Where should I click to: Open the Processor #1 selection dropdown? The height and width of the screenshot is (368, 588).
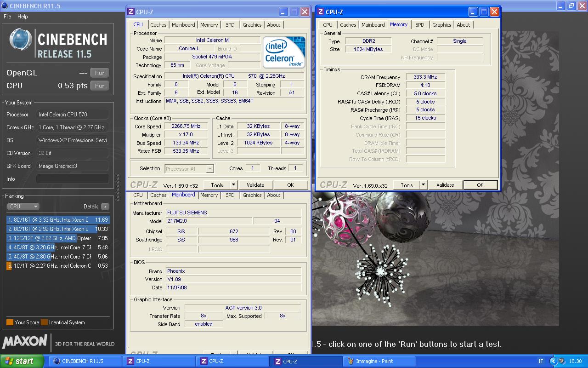click(189, 169)
